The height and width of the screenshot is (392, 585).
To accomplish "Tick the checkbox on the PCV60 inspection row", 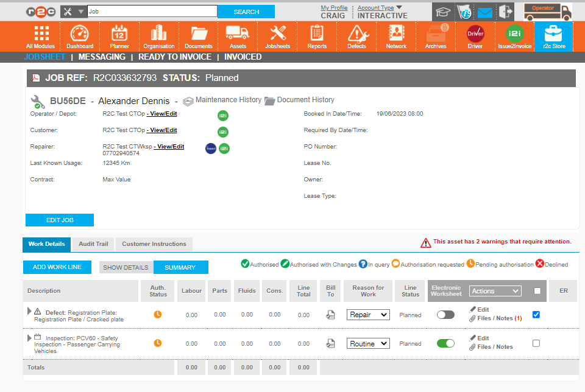I will [x=536, y=343].
